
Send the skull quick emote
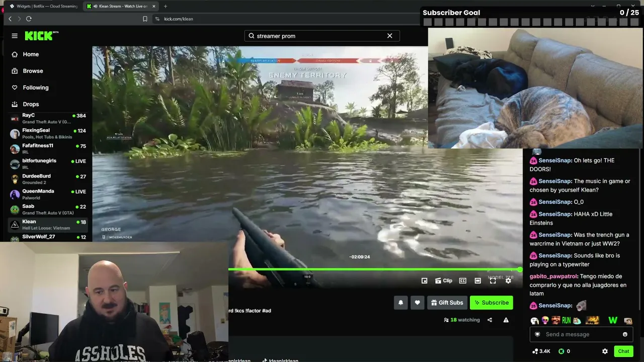tap(545, 320)
